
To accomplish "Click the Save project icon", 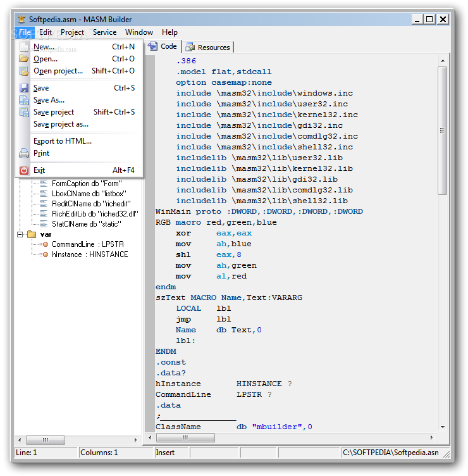I will 23,112.
